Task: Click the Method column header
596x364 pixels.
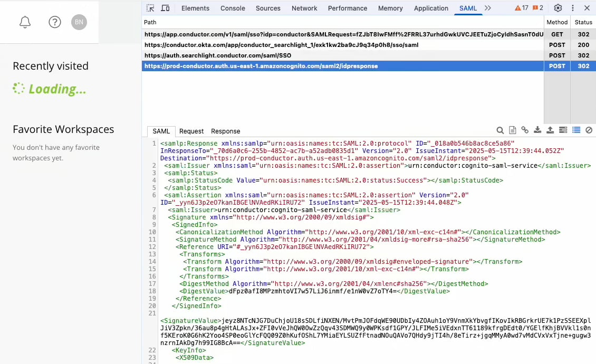Action: coord(557,22)
